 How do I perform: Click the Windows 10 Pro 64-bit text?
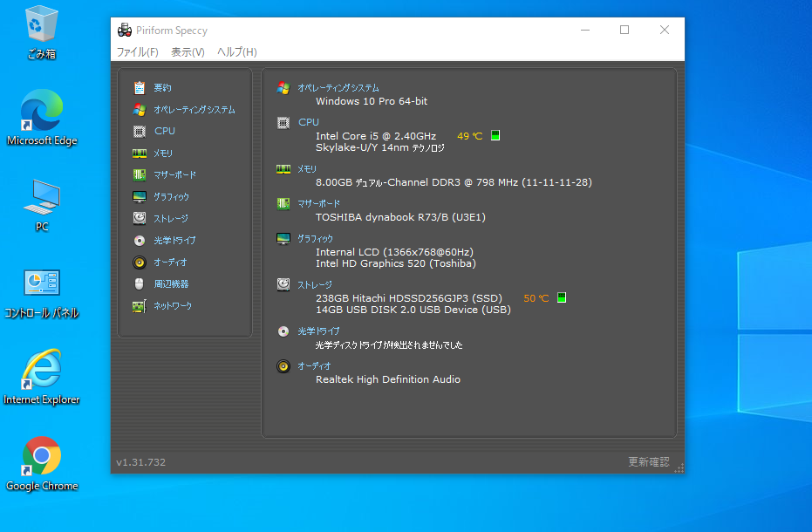tap(372, 101)
